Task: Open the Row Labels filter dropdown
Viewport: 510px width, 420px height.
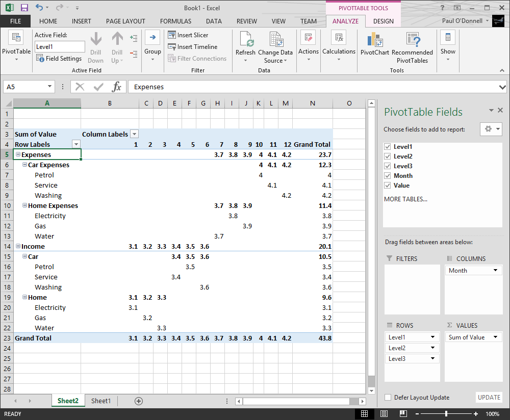Action: point(76,144)
